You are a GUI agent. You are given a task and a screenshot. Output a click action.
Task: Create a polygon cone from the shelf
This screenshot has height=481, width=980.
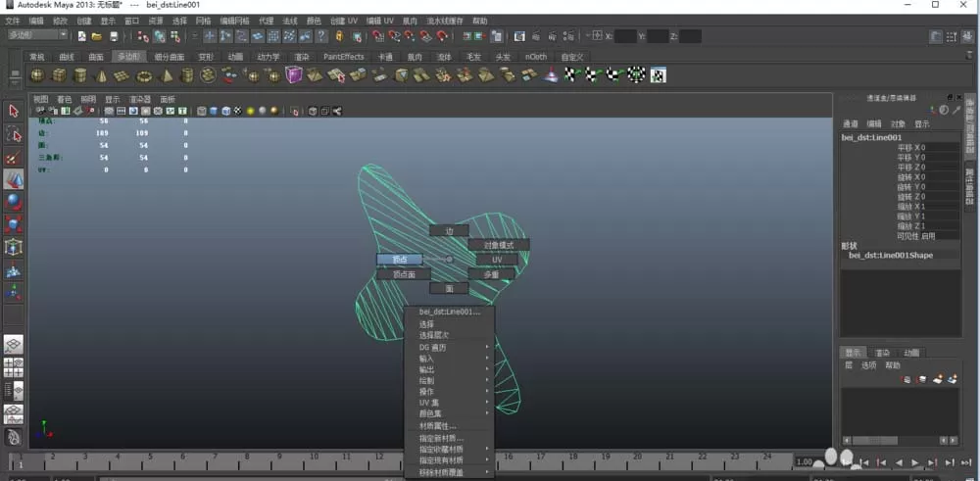point(101,75)
